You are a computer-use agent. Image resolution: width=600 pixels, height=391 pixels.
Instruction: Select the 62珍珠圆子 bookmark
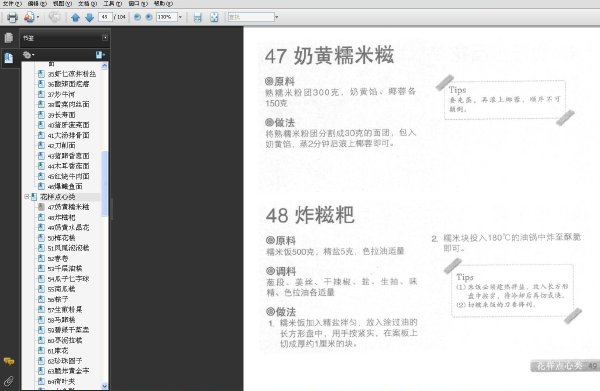point(65,361)
